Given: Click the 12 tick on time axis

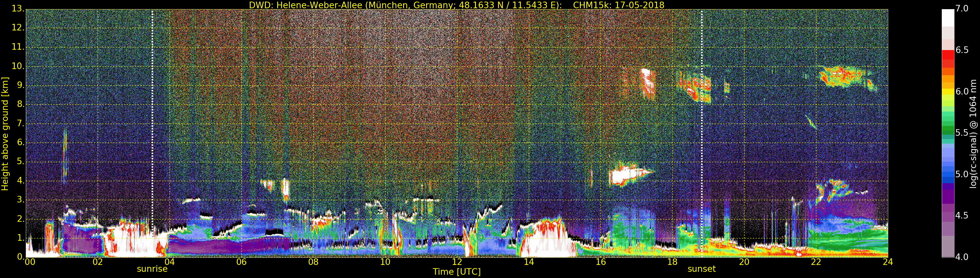Looking at the screenshot, I should (x=457, y=262).
